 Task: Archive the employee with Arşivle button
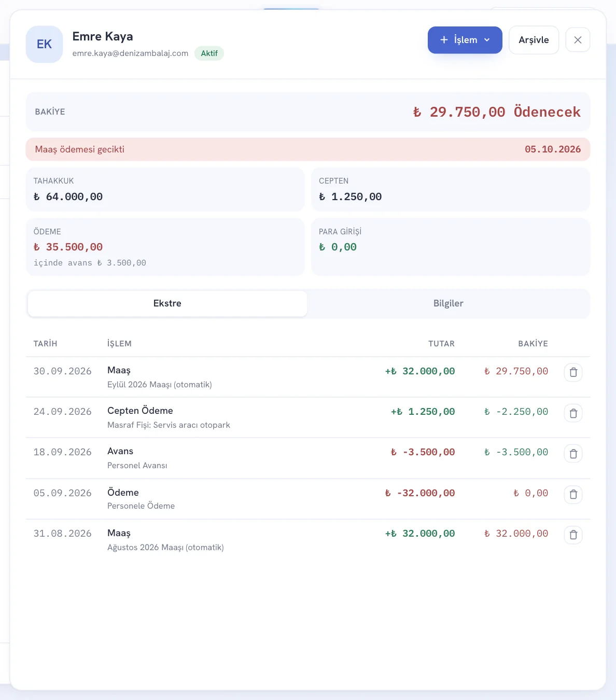[x=534, y=40]
